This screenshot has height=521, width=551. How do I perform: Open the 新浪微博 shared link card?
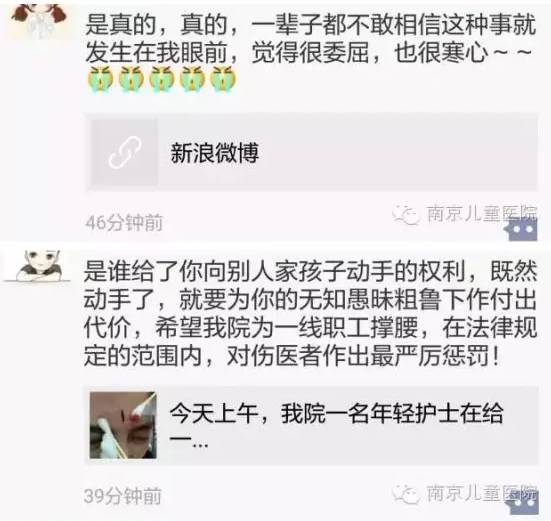pos(312,152)
